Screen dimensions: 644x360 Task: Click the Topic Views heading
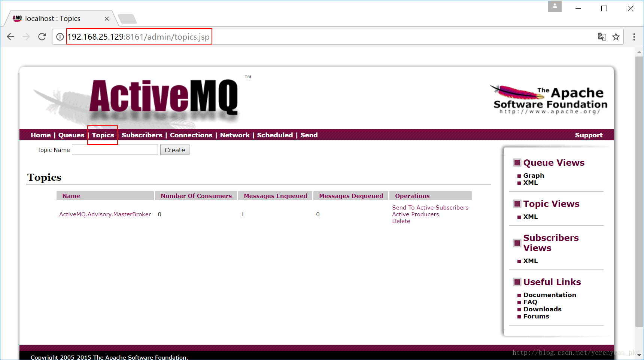[x=551, y=204]
